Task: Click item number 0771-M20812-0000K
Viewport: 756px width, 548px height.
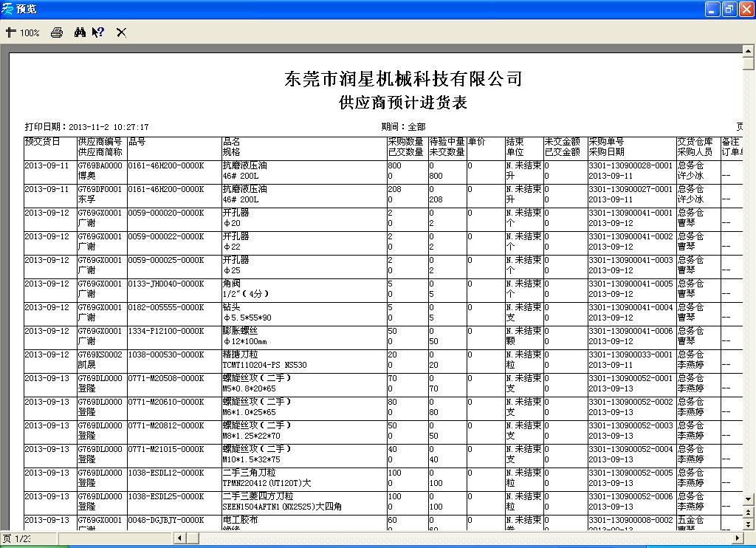Action: click(x=166, y=425)
